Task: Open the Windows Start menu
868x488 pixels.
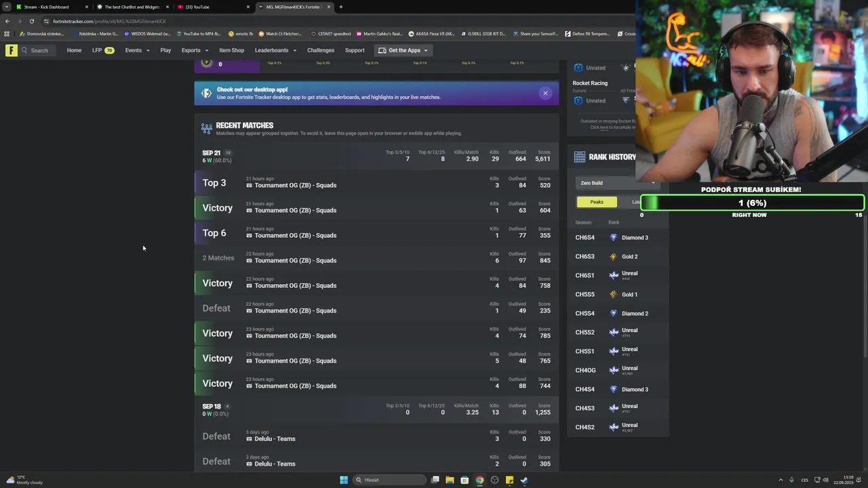Action: (344, 481)
